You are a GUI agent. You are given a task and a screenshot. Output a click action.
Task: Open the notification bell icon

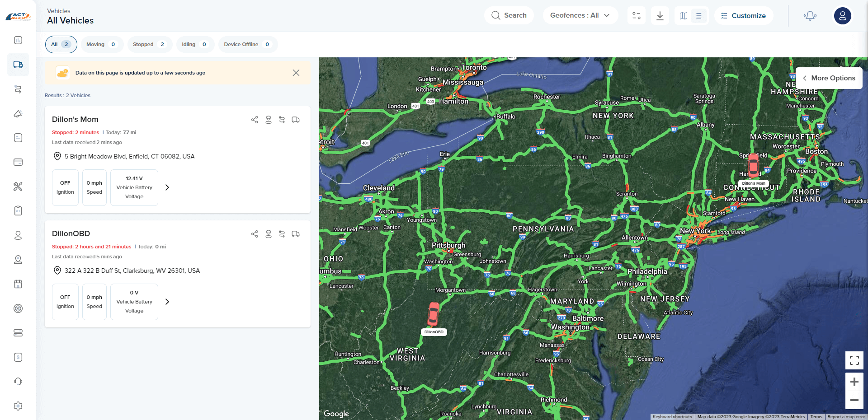pyautogui.click(x=810, y=16)
